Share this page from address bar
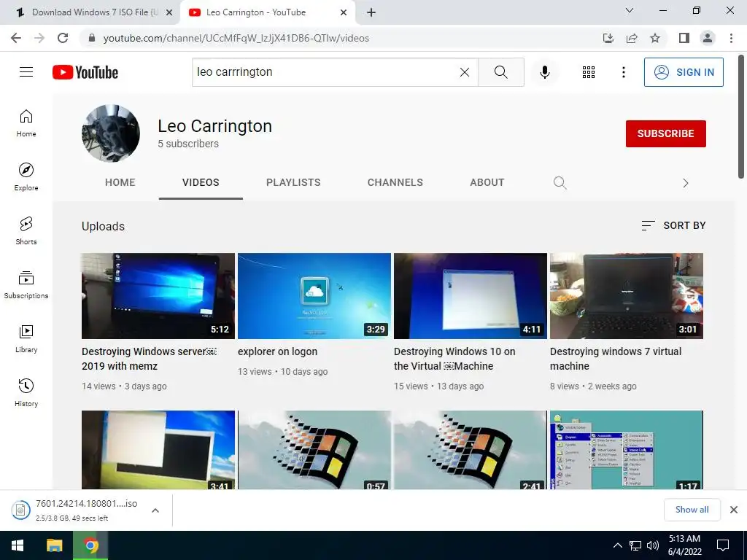The height and width of the screenshot is (560, 747). click(x=632, y=38)
